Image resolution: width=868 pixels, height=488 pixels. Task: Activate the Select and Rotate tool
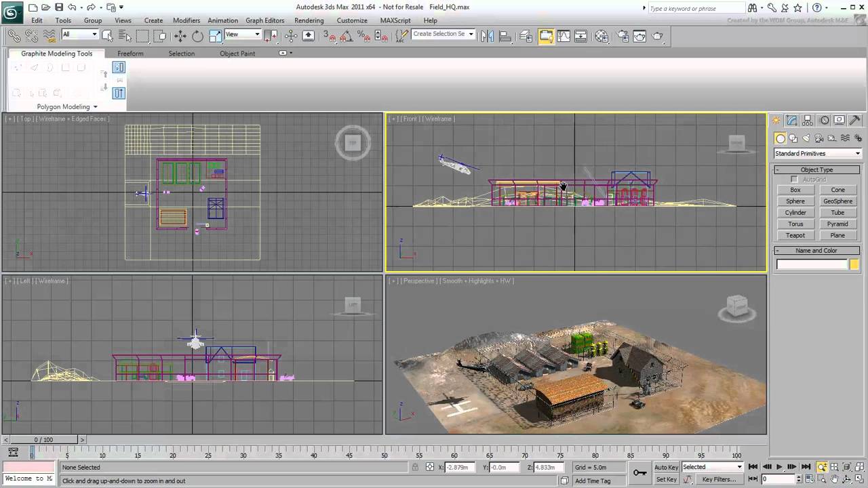tap(198, 36)
